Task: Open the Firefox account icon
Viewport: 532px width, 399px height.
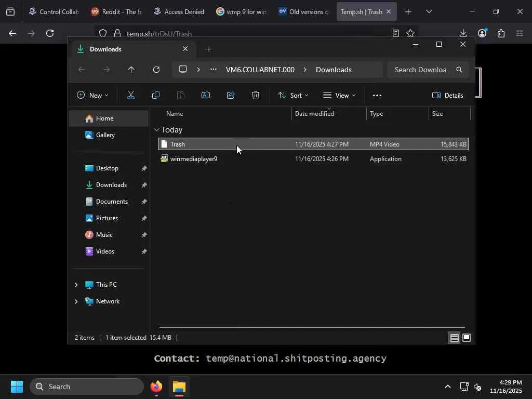Action: [482, 33]
